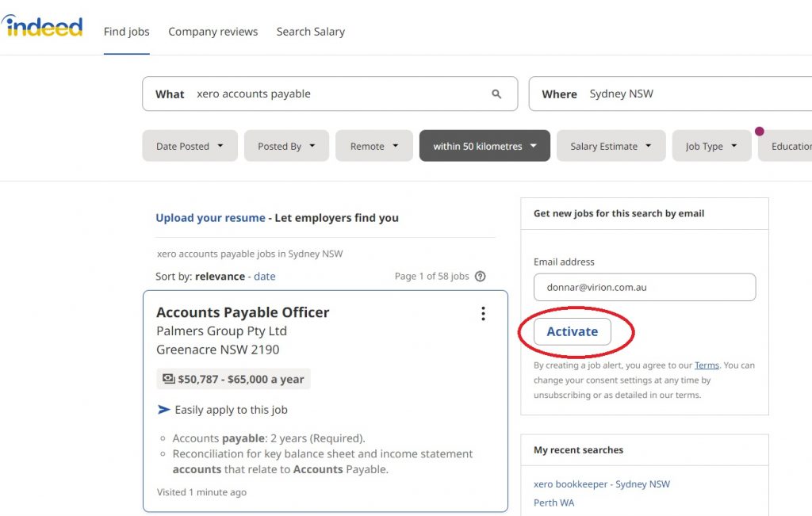Open the Search Salary tab
The height and width of the screenshot is (516, 812).
311,32
